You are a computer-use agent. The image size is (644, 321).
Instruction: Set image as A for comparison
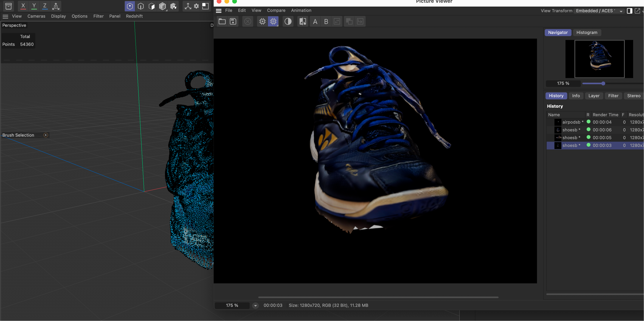tap(315, 22)
